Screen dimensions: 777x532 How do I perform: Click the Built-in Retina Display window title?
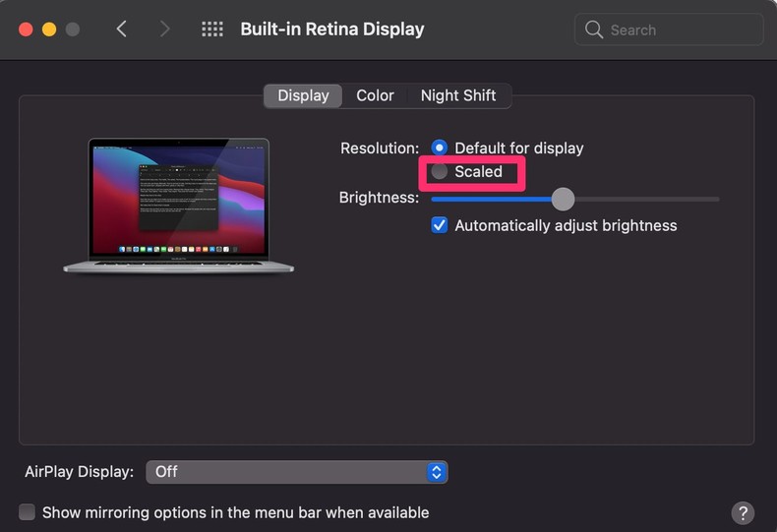(332, 30)
